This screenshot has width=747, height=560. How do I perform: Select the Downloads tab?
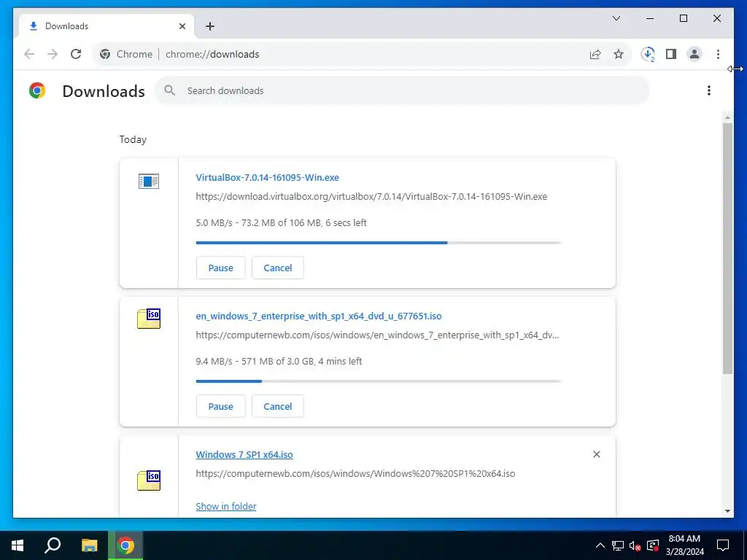107,26
